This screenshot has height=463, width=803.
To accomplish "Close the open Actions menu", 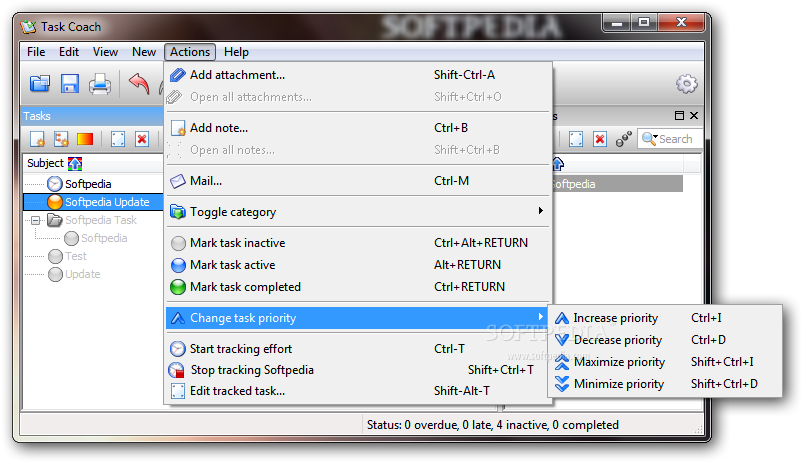I will tap(190, 52).
